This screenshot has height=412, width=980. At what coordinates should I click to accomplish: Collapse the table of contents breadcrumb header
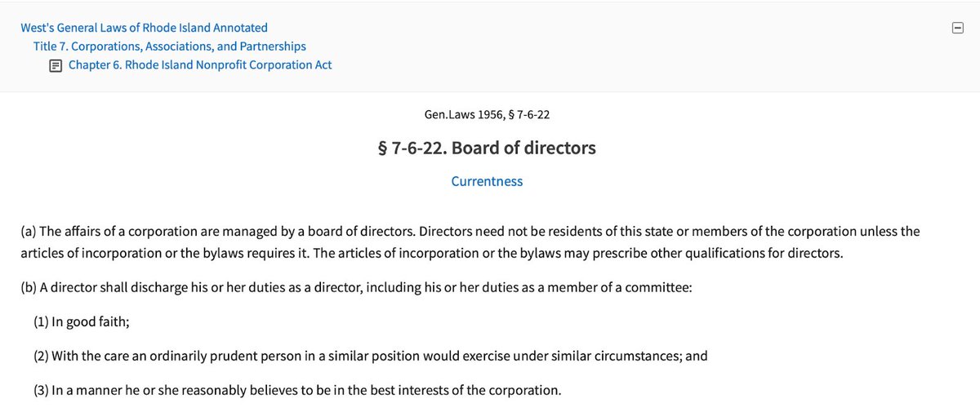point(957,29)
